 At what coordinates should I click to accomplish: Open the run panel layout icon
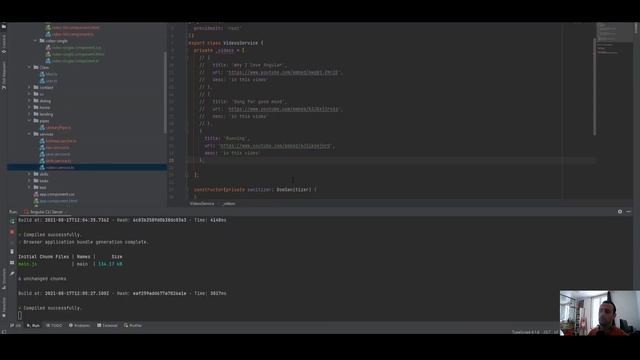(12, 262)
